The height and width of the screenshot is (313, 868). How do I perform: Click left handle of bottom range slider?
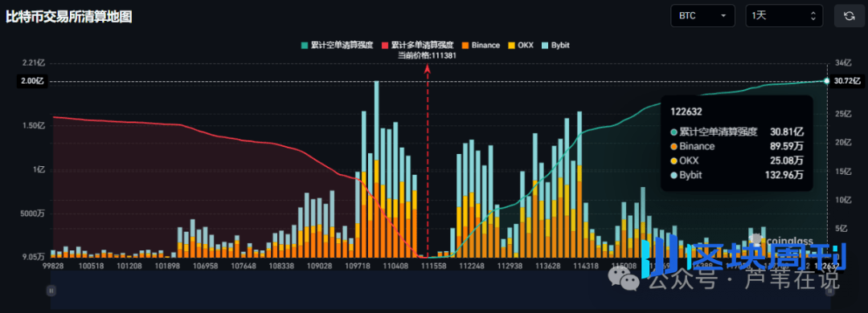51,290
